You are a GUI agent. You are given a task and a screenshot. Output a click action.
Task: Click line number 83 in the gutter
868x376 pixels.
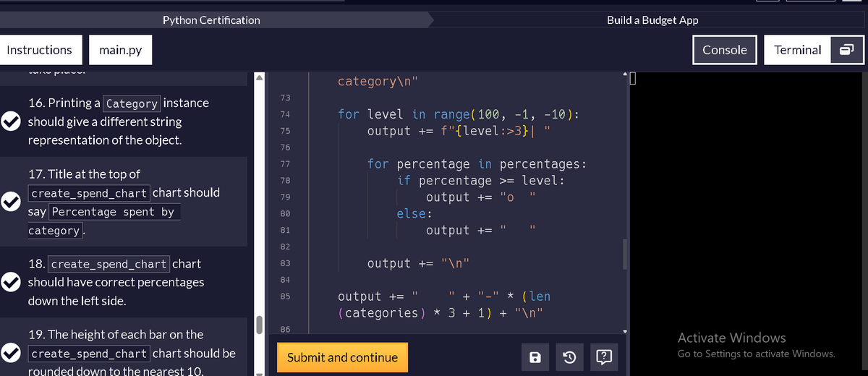[x=284, y=263]
